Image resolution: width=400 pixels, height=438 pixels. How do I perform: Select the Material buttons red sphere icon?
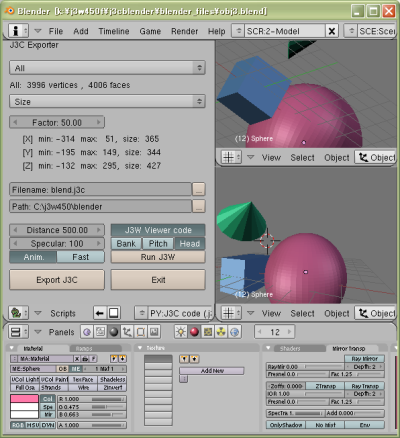coord(194,332)
